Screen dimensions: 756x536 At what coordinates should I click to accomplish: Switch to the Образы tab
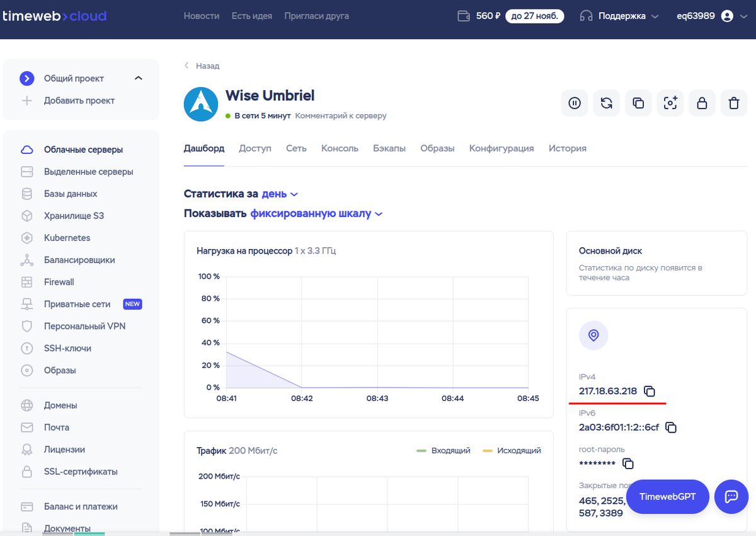coord(437,148)
